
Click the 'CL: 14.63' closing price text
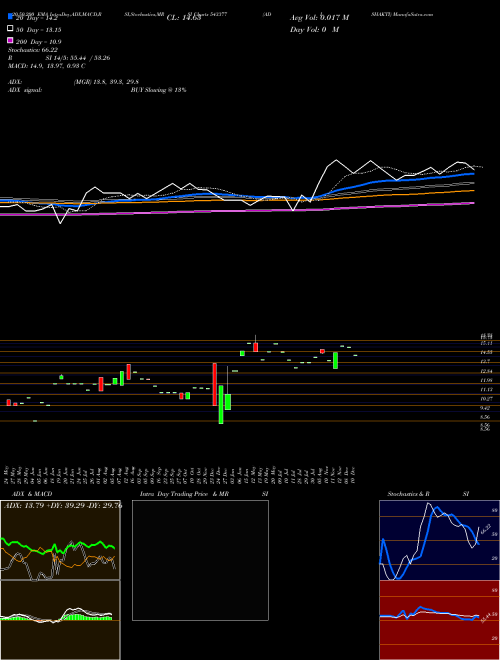coord(184,18)
